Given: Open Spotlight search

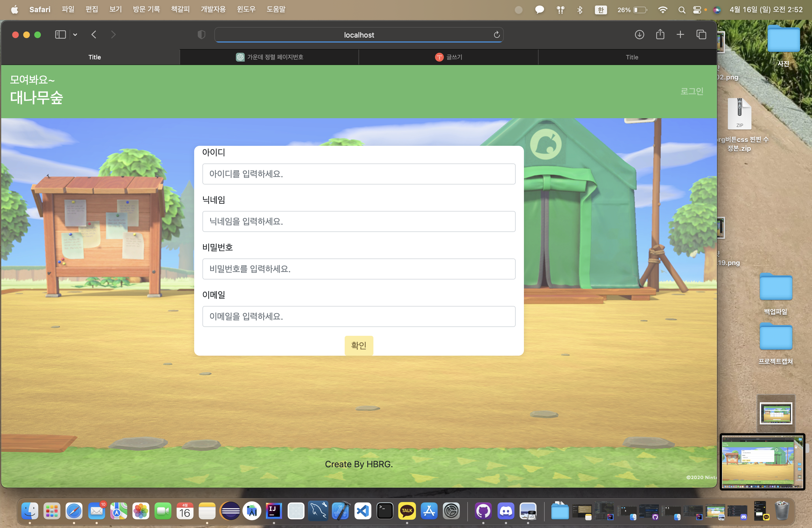Looking at the screenshot, I should (682, 10).
